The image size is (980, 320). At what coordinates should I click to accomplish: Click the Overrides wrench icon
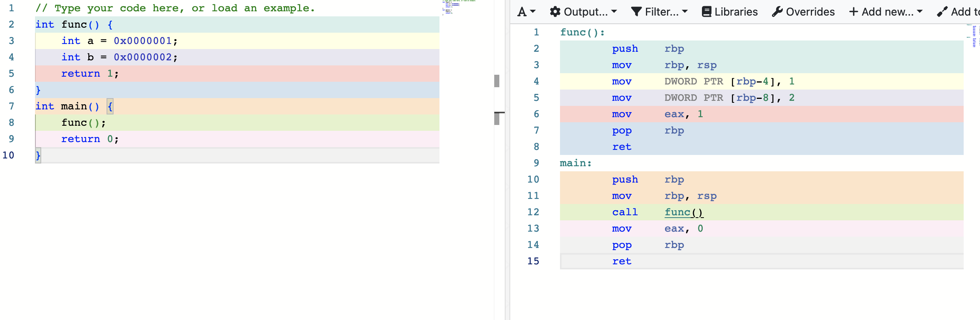777,12
